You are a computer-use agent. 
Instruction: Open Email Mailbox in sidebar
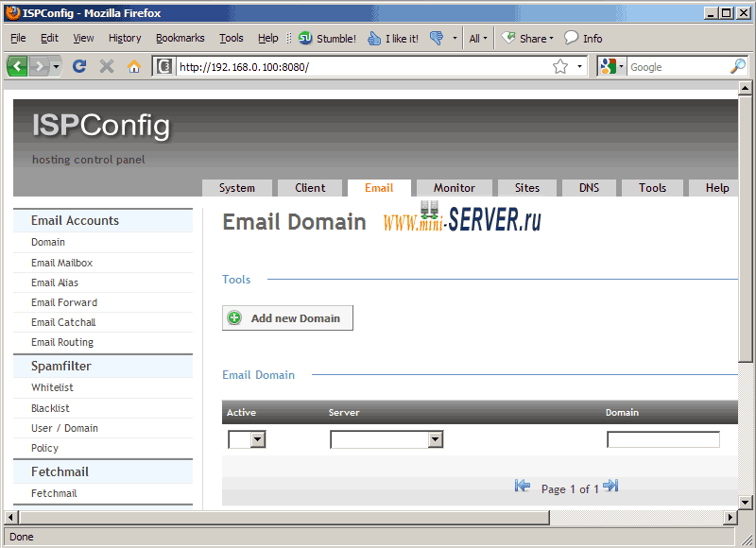[61, 263]
